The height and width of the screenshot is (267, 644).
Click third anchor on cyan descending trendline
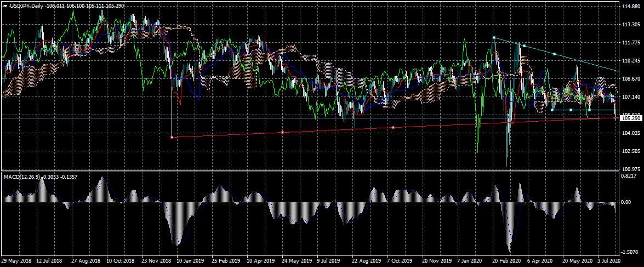[x=555, y=54]
